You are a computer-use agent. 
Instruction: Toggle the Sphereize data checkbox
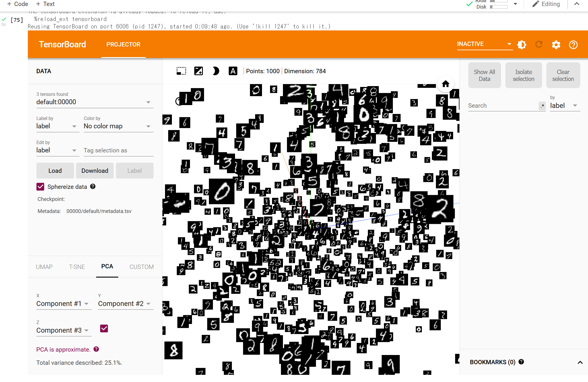click(x=40, y=187)
